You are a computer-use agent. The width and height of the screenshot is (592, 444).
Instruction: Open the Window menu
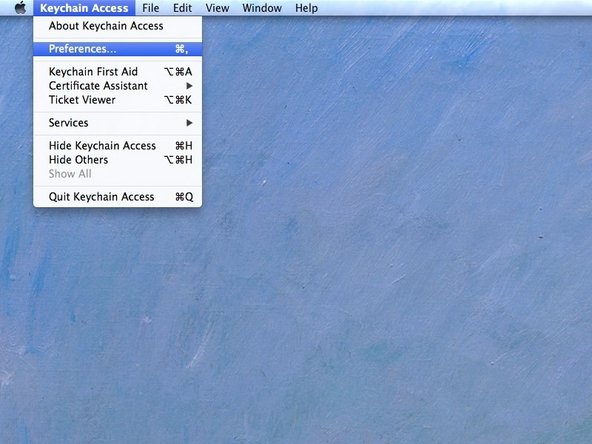pos(262,8)
